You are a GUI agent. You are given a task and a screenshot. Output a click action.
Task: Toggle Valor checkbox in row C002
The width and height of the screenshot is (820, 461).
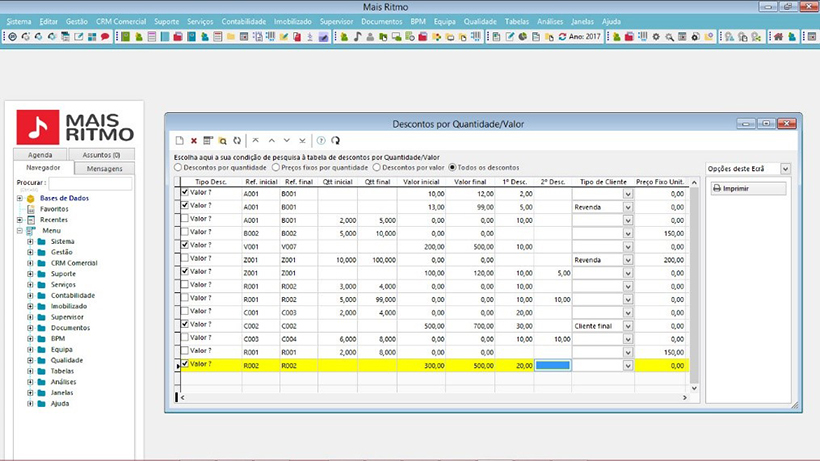(x=185, y=324)
